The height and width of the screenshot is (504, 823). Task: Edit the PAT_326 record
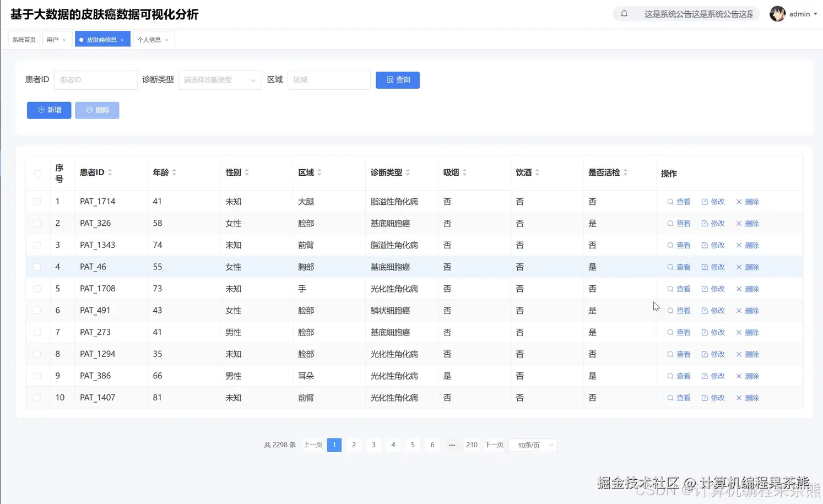point(713,224)
